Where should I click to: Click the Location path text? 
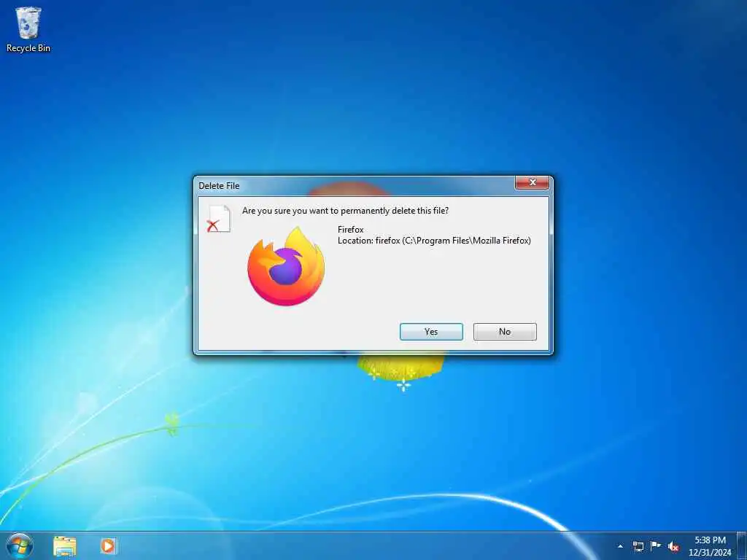434,241
